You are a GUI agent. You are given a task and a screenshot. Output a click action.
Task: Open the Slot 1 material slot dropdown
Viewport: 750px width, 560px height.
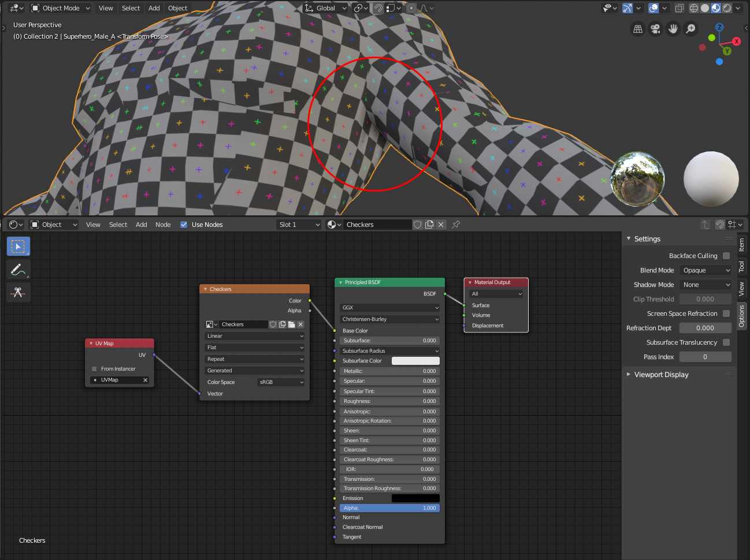click(x=299, y=225)
